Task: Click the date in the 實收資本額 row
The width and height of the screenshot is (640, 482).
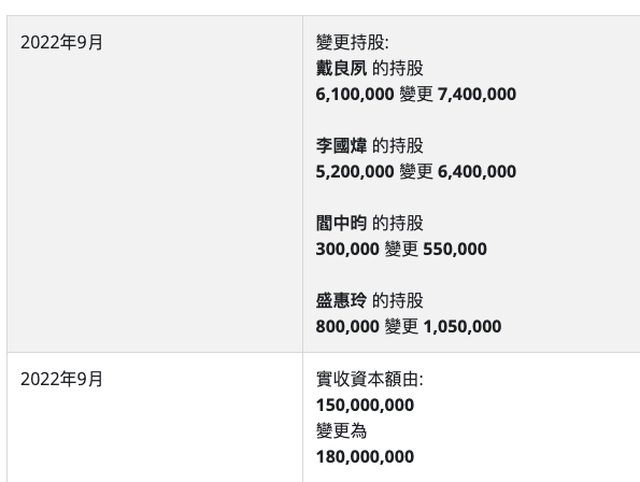Action: click(x=62, y=379)
